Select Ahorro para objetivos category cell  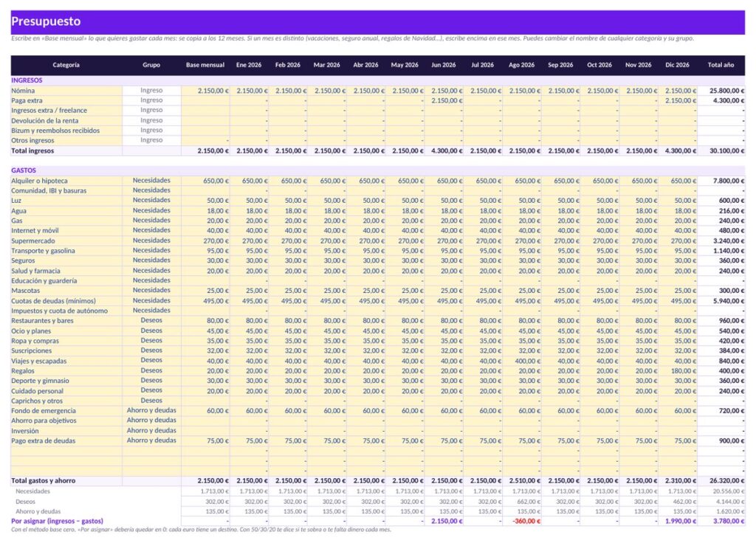[66, 421]
